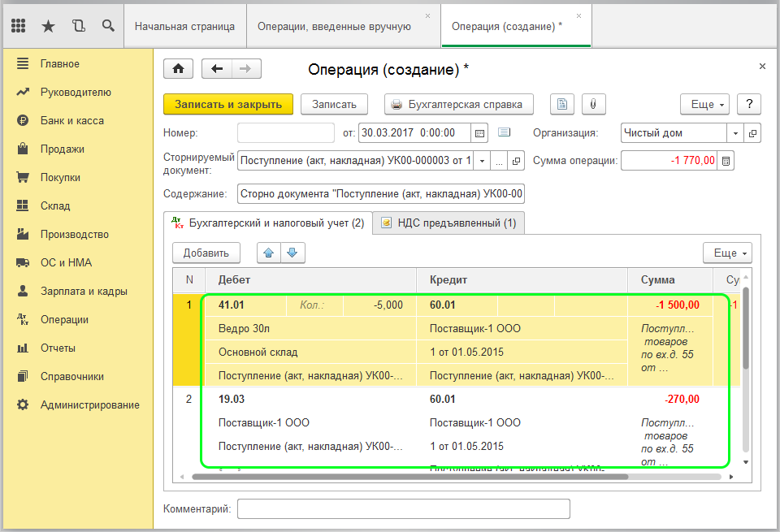Expand the Сторнируемый документ dropdown
This screenshot has height=532, width=780.
481,161
